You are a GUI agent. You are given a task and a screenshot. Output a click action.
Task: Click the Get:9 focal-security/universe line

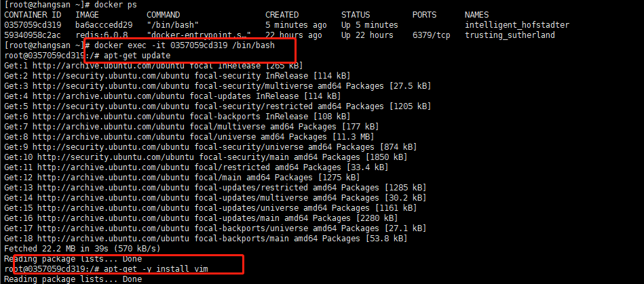point(210,147)
